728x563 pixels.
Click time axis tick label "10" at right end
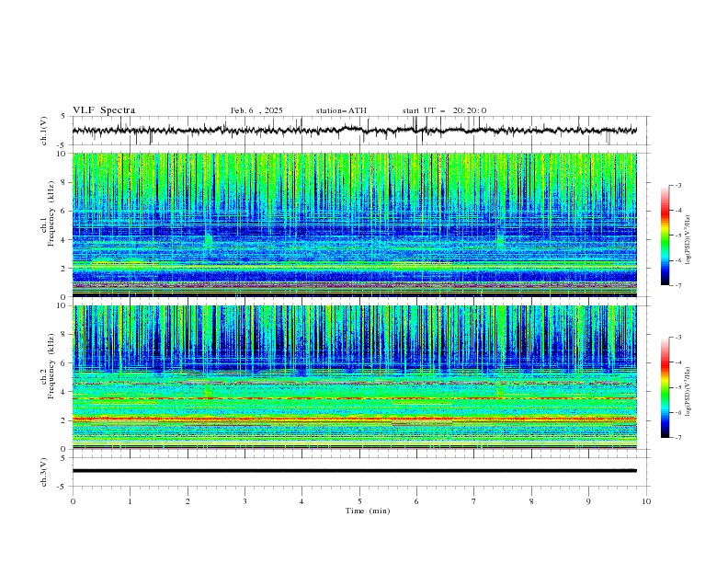click(x=646, y=501)
